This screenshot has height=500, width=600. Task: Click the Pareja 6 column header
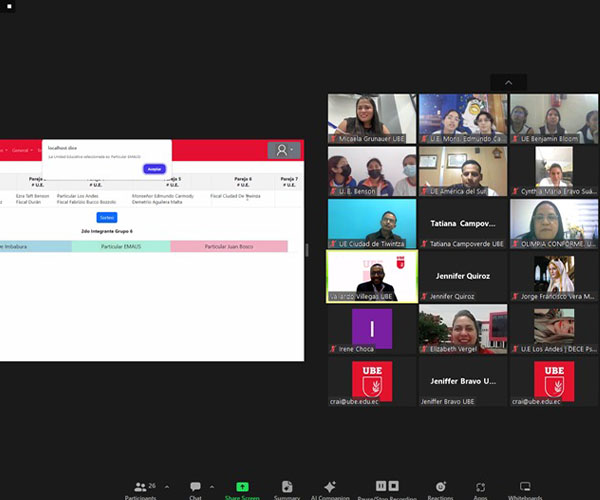(243, 182)
